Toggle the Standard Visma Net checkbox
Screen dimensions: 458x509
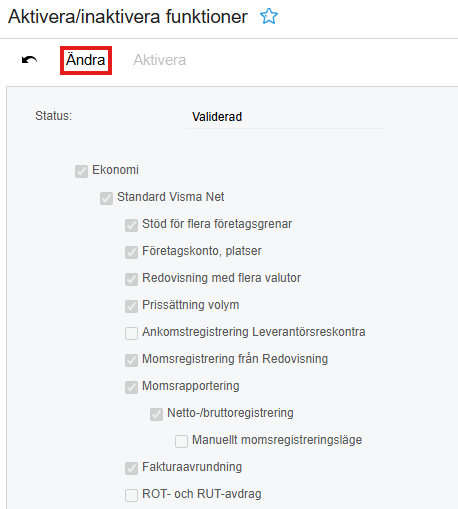coord(106,198)
